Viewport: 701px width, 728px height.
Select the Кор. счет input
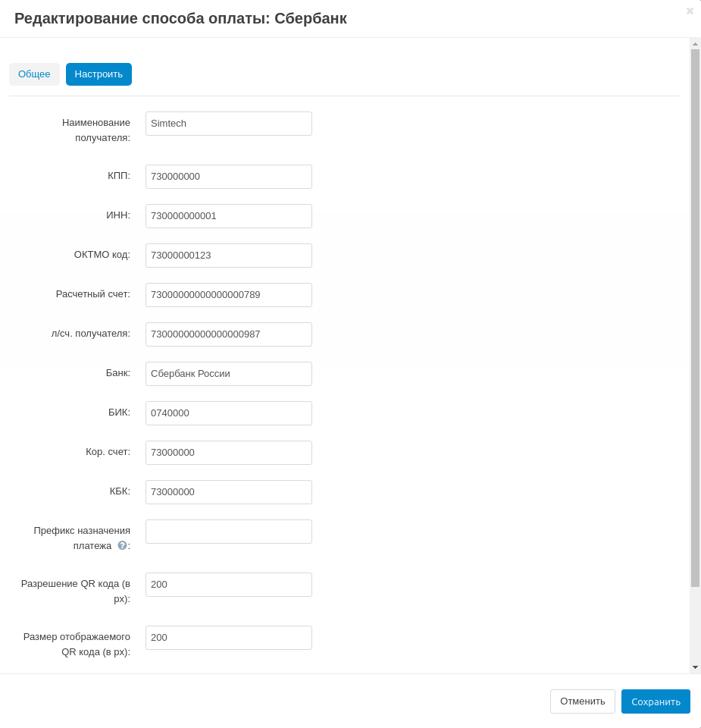point(228,453)
